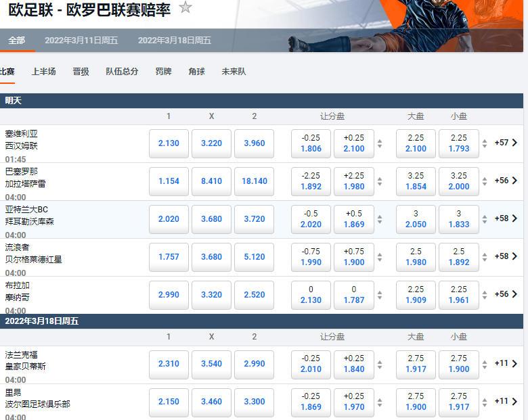Image resolution: width=528 pixels, height=420 pixels.
Task: Switch to the 2022年3月18日周五 date tab
Action: (175, 41)
